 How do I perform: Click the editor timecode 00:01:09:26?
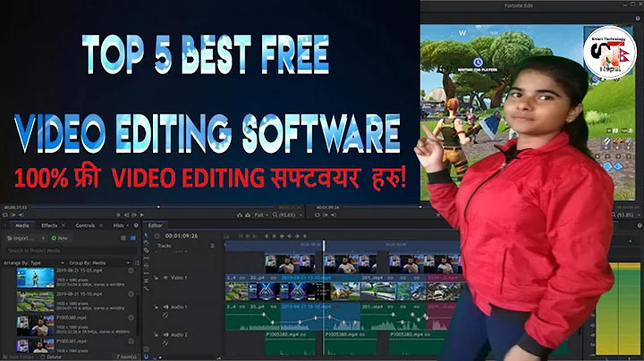pos(181,236)
